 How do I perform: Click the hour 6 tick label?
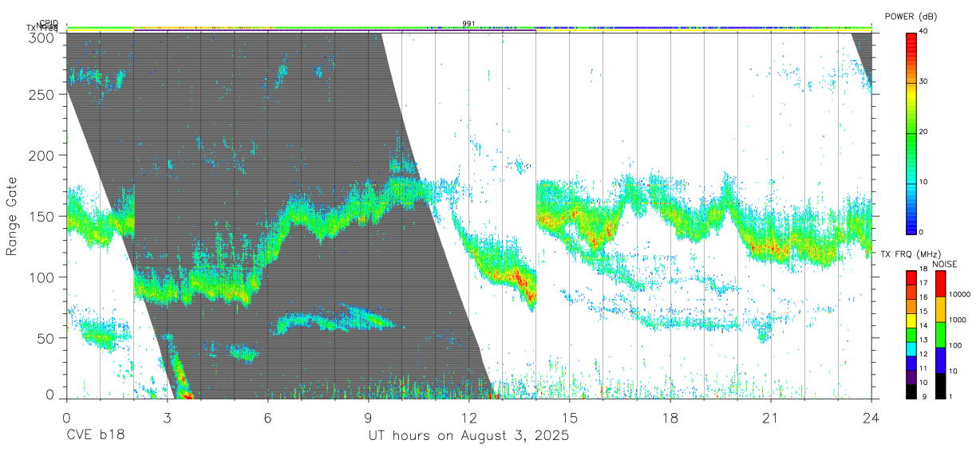tap(268, 417)
